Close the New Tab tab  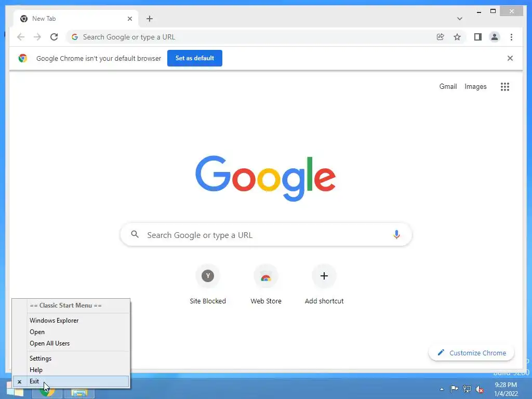[x=129, y=19]
